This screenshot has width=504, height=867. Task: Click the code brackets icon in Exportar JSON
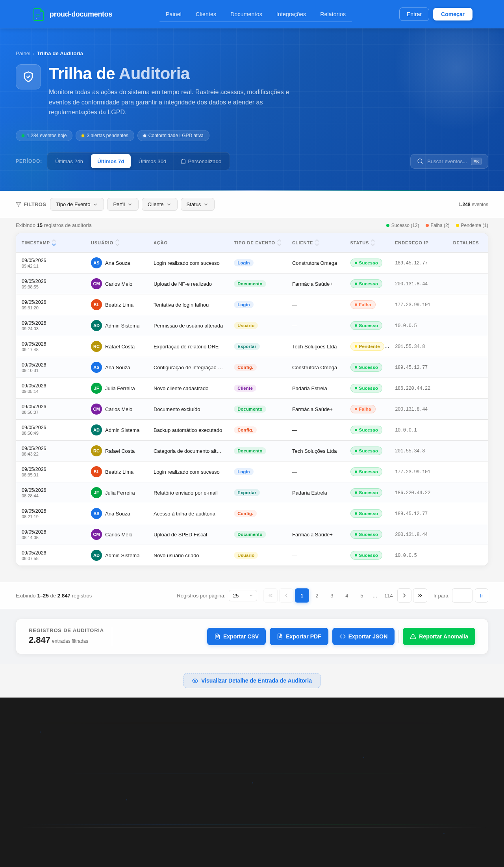[343, 636]
